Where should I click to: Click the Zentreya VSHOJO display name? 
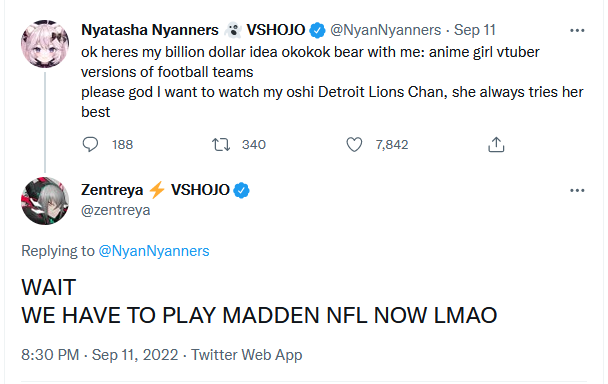[x=155, y=190]
